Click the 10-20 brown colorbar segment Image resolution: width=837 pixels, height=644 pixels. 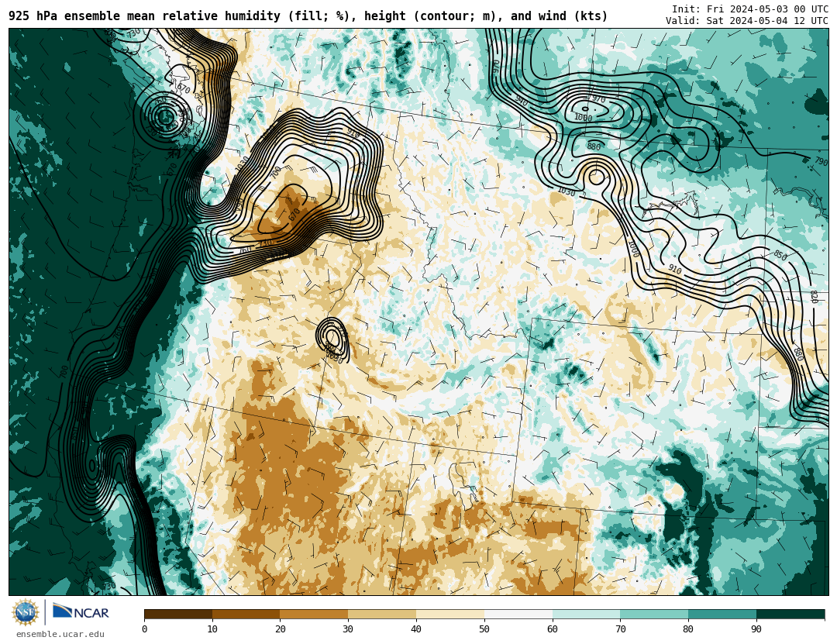[x=246, y=614]
